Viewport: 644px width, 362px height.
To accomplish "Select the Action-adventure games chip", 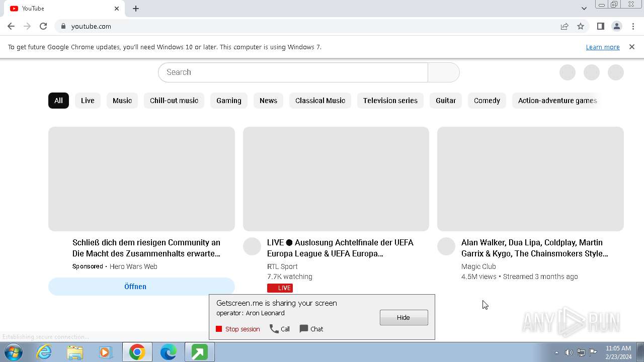I will click(x=557, y=101).
